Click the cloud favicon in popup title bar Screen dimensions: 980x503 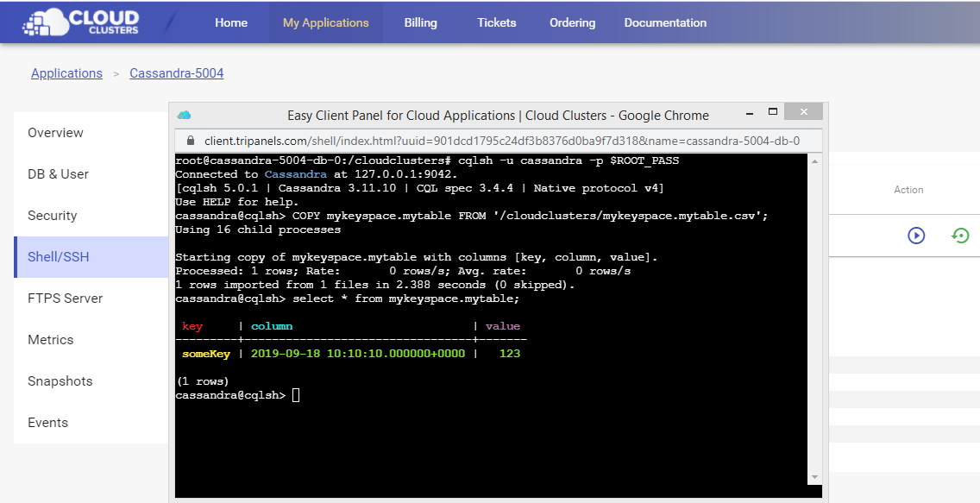(184, 115)
